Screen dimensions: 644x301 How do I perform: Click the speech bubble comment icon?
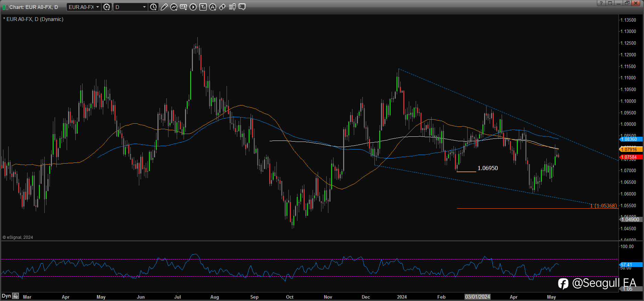tap(242, 7)
